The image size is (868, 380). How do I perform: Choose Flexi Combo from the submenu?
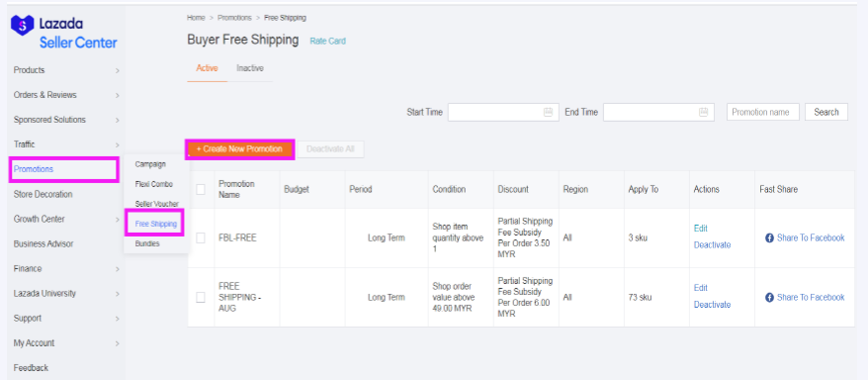point(154,184)
